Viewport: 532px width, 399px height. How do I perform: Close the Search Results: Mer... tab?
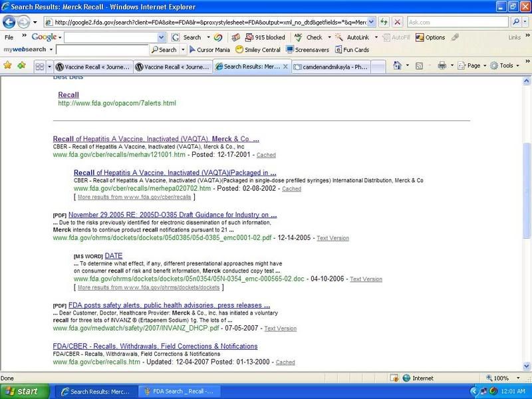tap(286, 66)
